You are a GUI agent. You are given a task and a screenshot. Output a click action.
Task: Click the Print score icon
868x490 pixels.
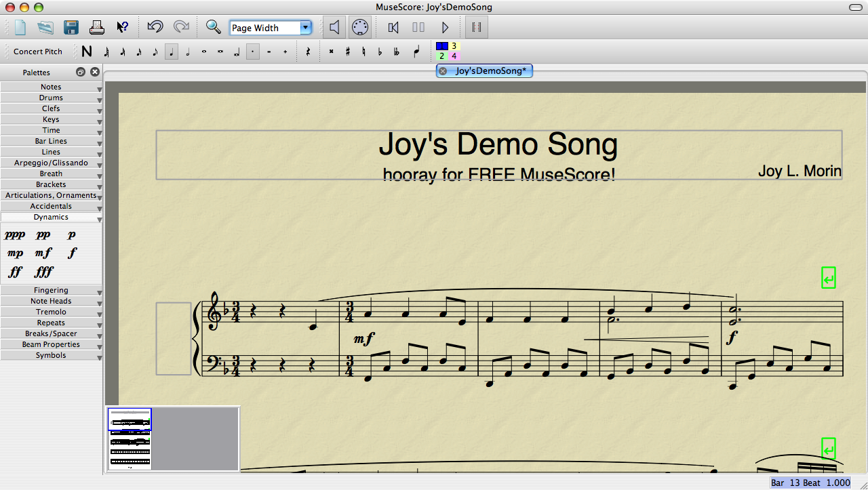pyautogui.click(x=97, y=27)
